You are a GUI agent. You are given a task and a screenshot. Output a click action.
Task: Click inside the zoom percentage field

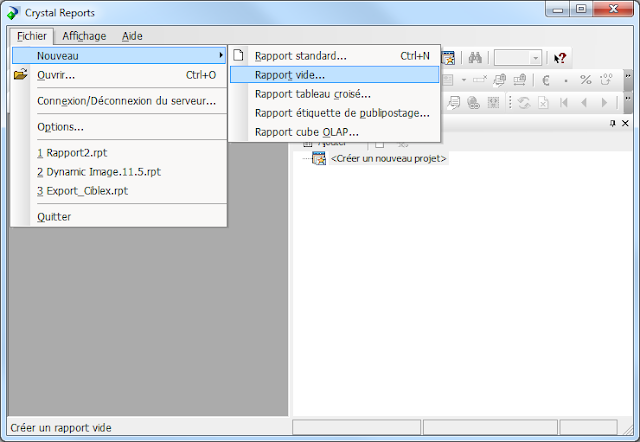(x=512, y=58)
